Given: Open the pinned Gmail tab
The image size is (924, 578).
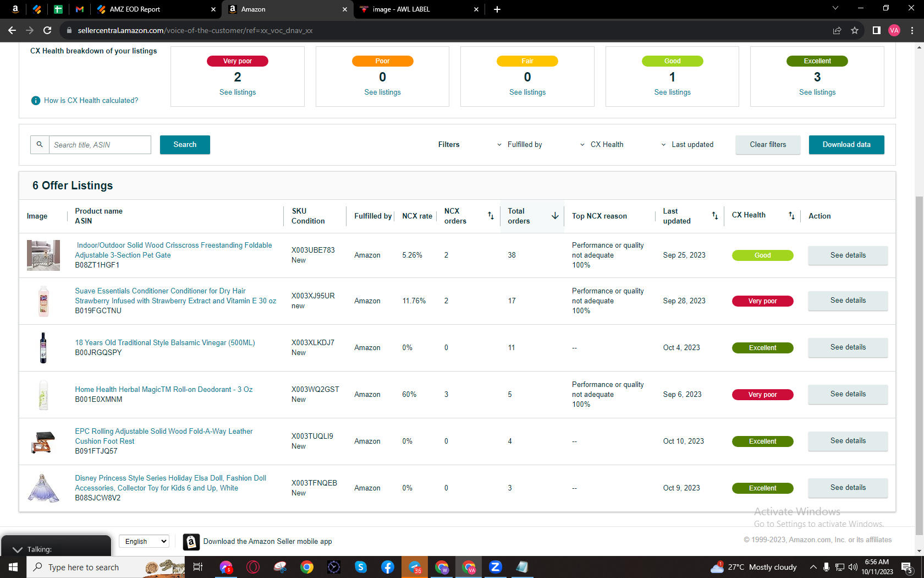Looking at the screenshot, I should [x=80, y=9].
